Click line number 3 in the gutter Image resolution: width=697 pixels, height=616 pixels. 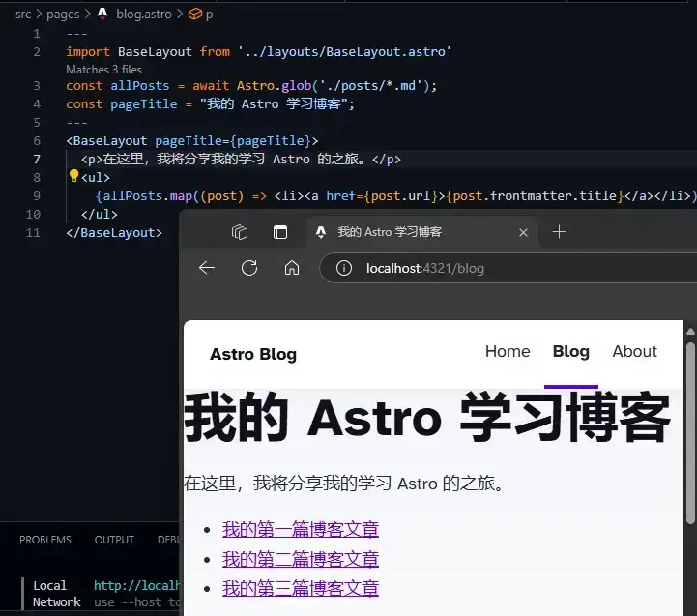click(37, 85)
